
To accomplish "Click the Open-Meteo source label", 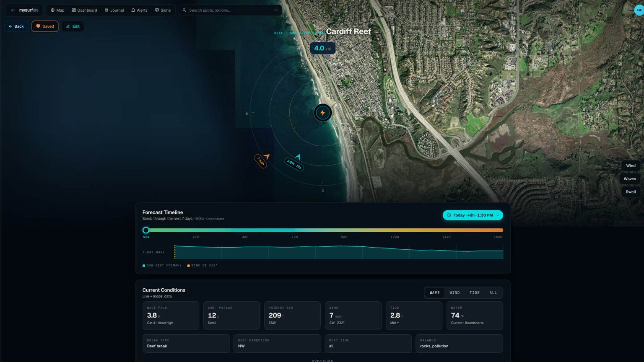I will [215, 219].
